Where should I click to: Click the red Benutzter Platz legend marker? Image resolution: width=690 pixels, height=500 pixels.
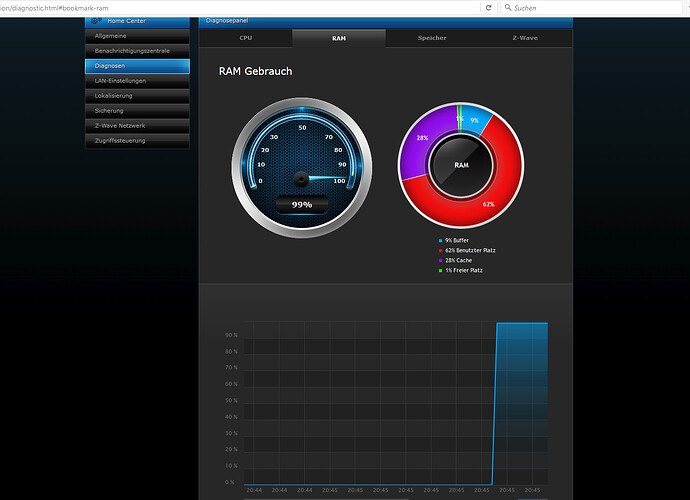click(439, 250)
